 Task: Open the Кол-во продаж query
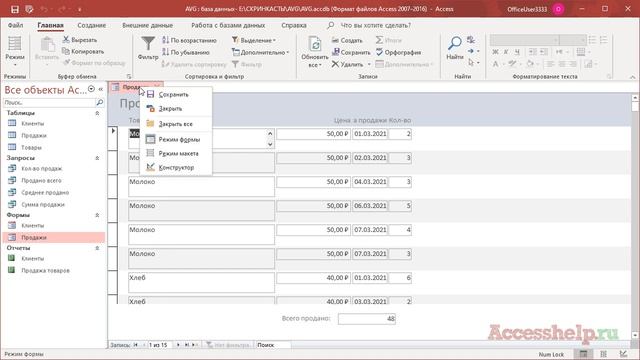point(42,168)
